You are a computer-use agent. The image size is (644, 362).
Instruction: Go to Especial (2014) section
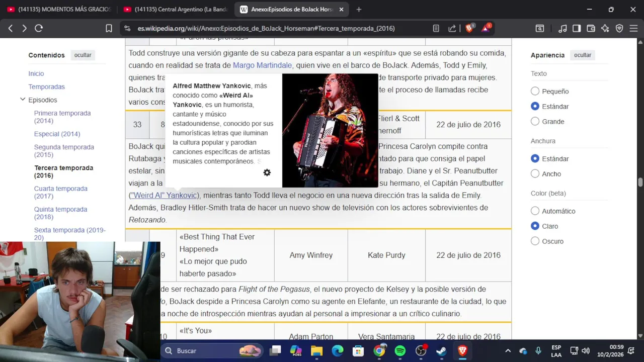[x=57, y=134]
